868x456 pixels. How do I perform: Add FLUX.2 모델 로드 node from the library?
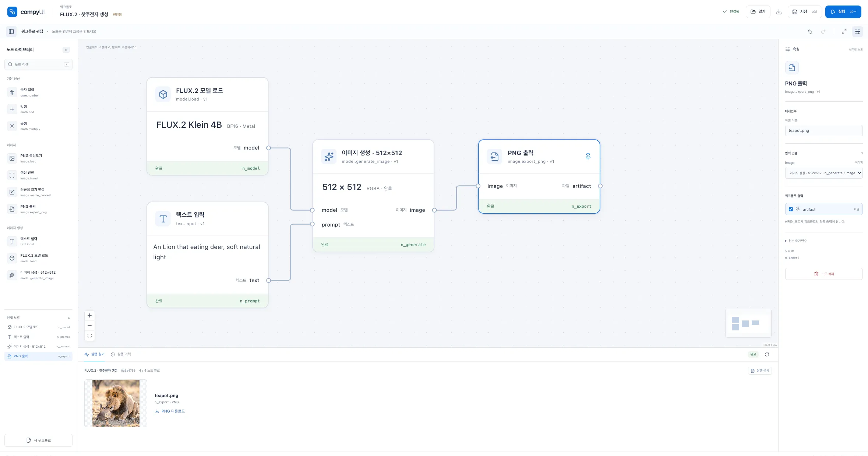tap(39, 258)
